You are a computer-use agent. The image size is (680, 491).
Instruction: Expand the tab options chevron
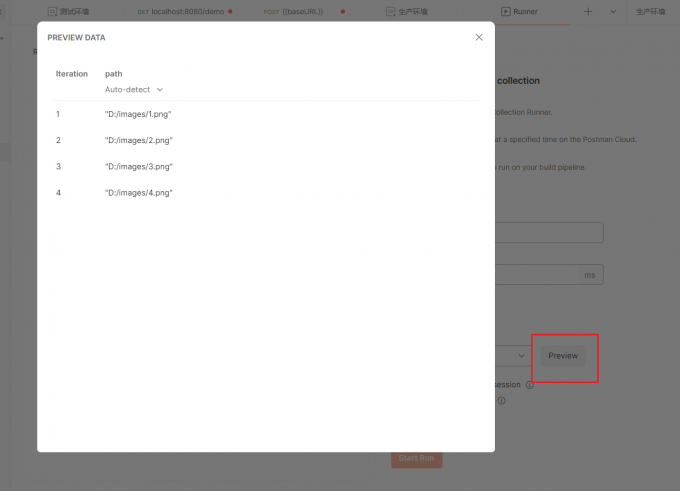613,12
